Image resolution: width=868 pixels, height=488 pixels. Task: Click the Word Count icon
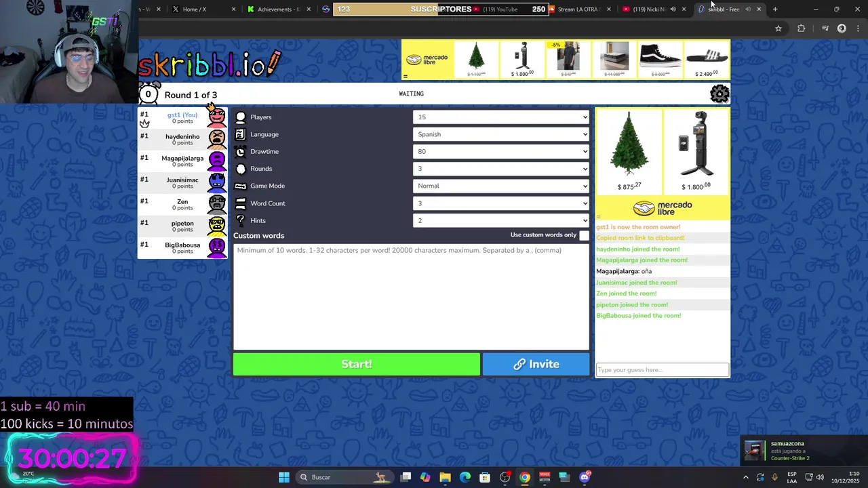tap(240, 203)
